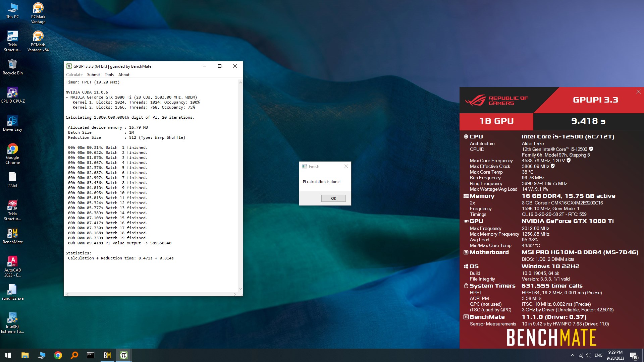Maximize the GPUPI window
Screen dimensions: 644x362
click(x=220, y=66)
